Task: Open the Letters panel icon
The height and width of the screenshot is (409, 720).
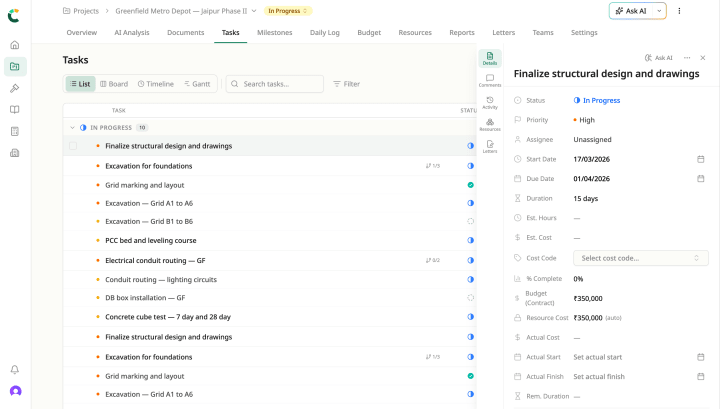Action: click(489, 146)
